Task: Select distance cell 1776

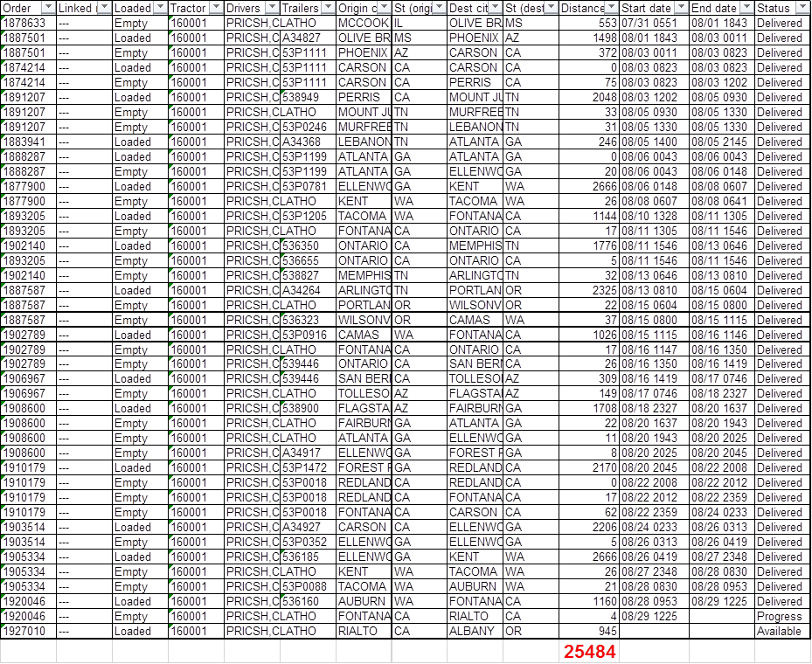Action: (x=589, y=246)
